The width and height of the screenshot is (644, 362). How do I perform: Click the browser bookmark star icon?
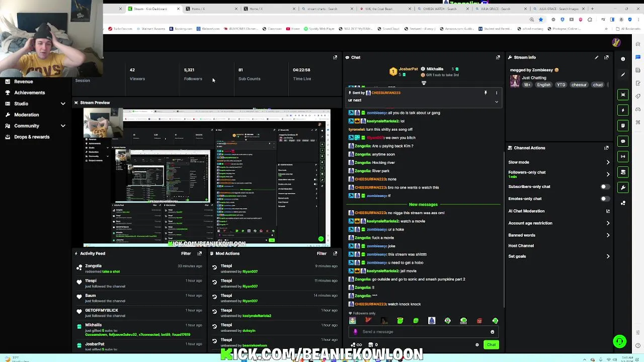(x=541, y=20)
